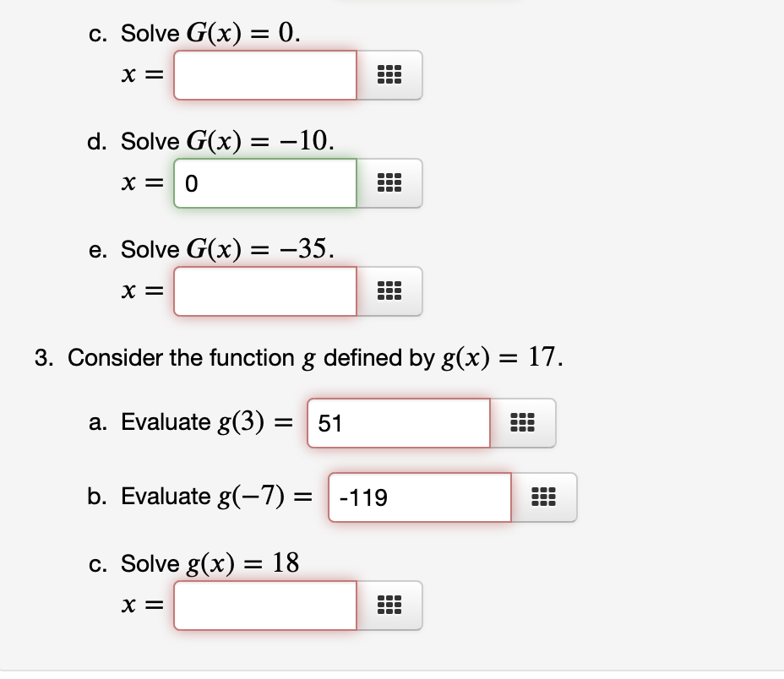Click the empty answer box for g(x) = 18
This screenshot has width=784, height=679.
(x=264, y=606)
